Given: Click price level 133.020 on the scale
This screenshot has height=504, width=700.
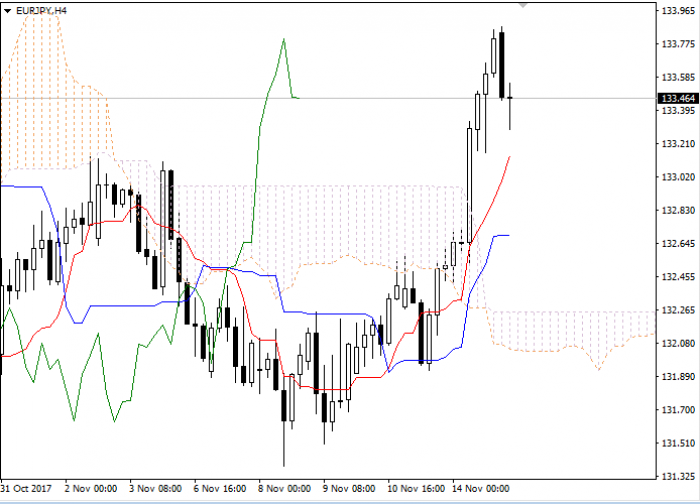Looking at the screenshot, I should click(678, 177).
